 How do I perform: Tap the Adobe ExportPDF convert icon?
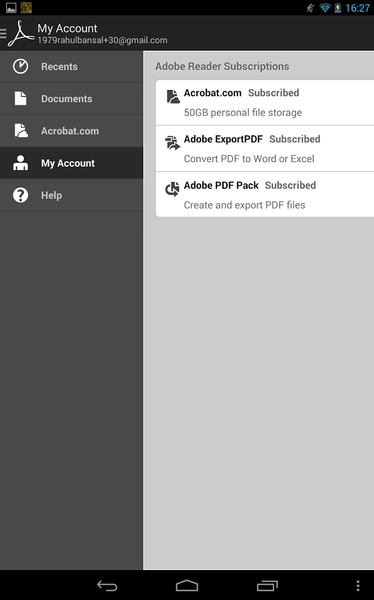point(172,143)
